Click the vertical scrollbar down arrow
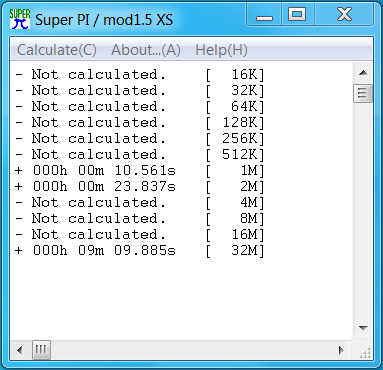 (x=363, y=328)
